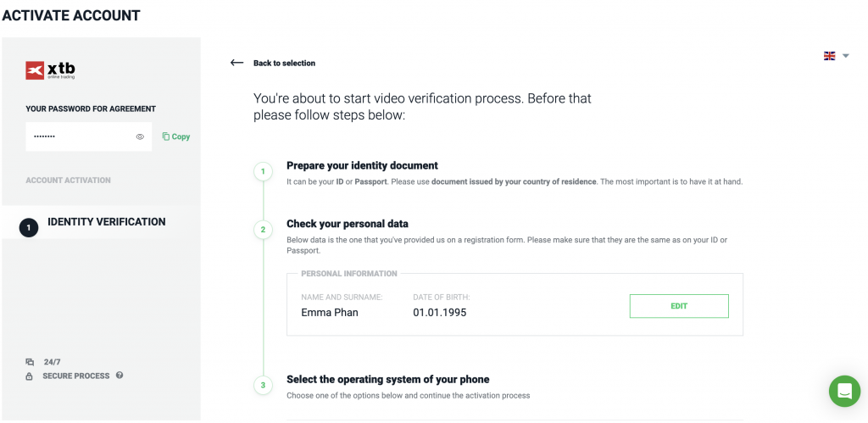Click the help question mark beside Secure Process
Viewport: 868px width, 423px height.
click(x=120, y=376)
